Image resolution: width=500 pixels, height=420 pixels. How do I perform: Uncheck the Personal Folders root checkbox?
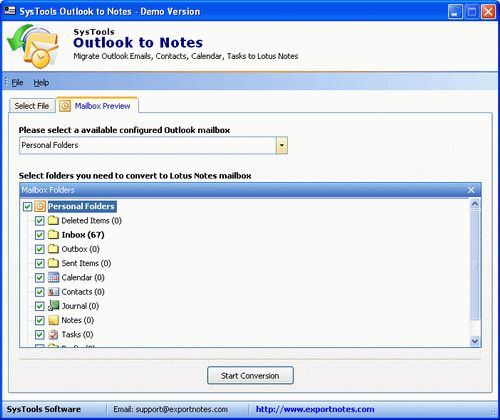27,207
